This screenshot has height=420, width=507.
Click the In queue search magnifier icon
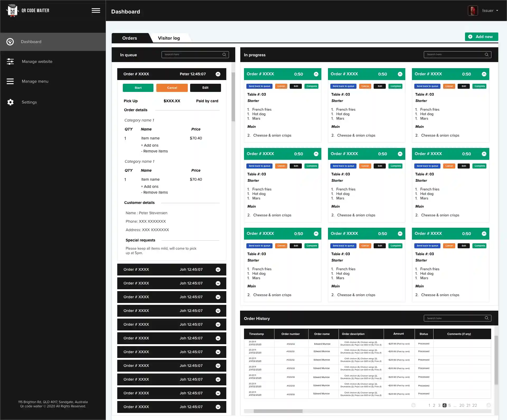pyautogui.click(x=224, y=55)
